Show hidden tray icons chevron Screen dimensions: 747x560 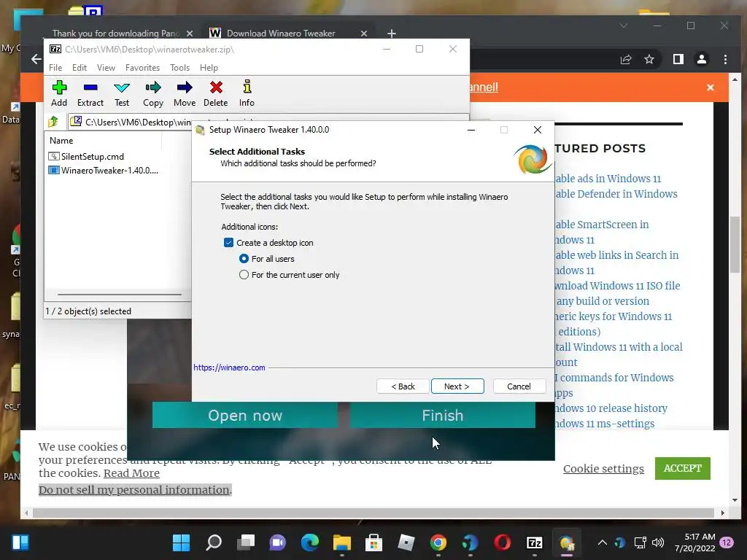[x=602, y=542]
